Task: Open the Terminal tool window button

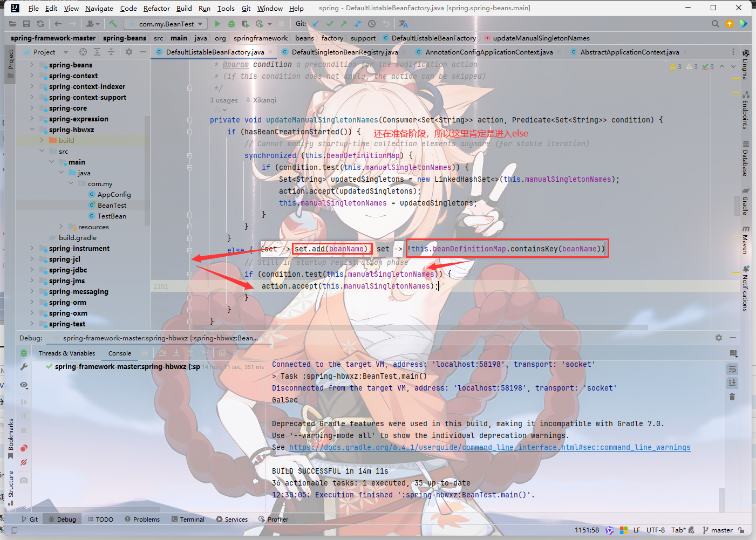Action: (x=188, y=520)
